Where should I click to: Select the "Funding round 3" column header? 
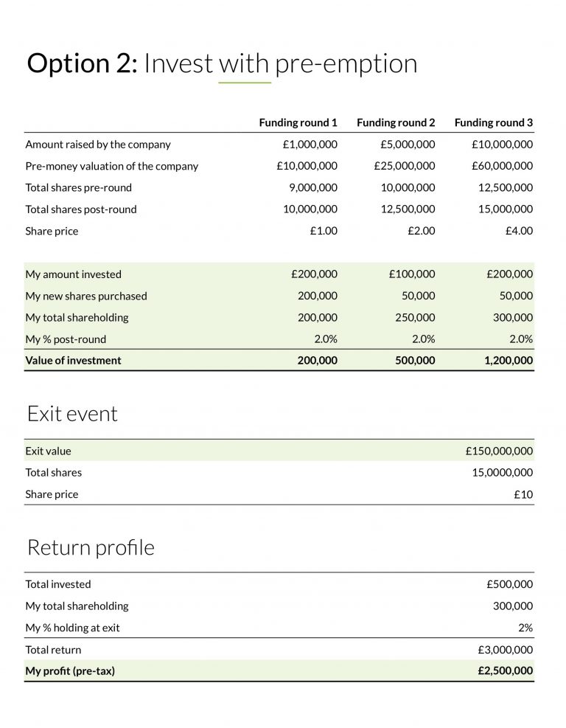(493, 122)
